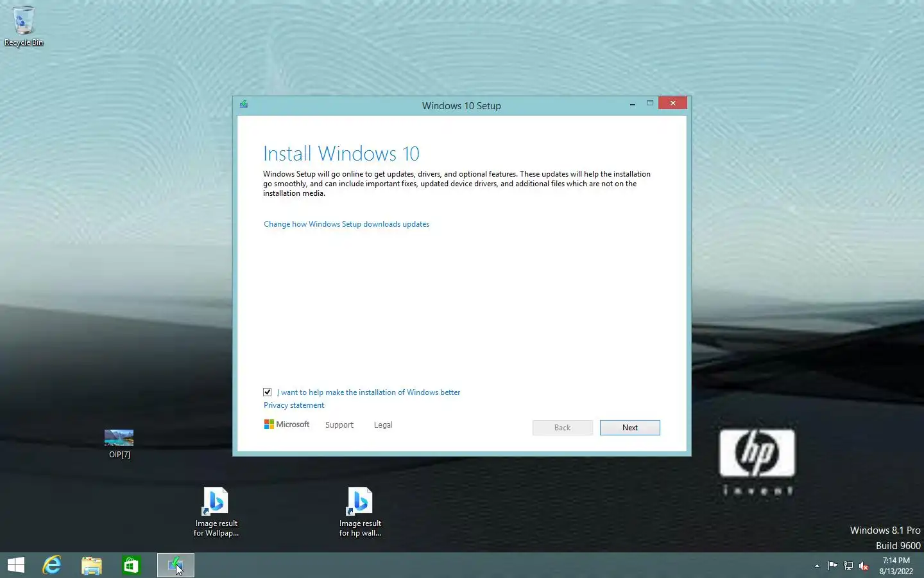The height and width of the screenshot is (578, 924).
Task: Click the Legal link in setup footer
Action: [383, 425]
